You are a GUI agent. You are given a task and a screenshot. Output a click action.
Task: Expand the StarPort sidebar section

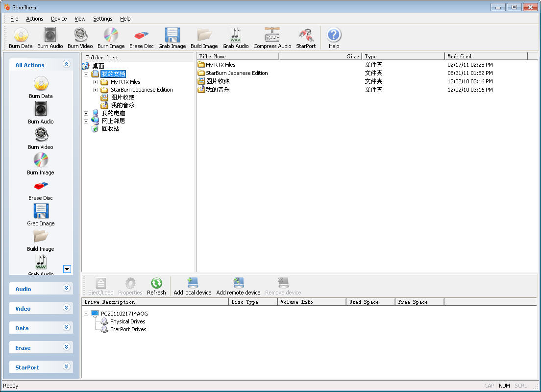coord(67,367)
